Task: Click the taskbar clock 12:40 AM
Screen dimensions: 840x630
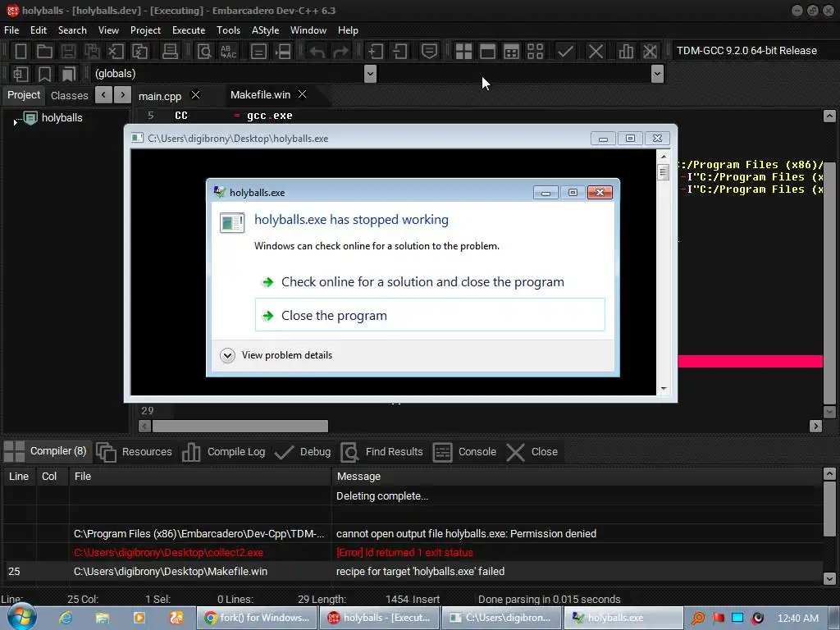Action: pos(797,619)
